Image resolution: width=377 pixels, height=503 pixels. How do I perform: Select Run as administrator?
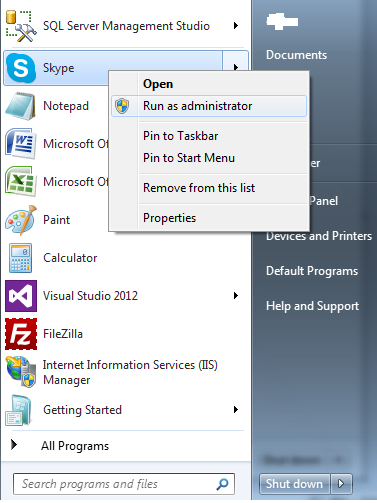tap(209, 106)
